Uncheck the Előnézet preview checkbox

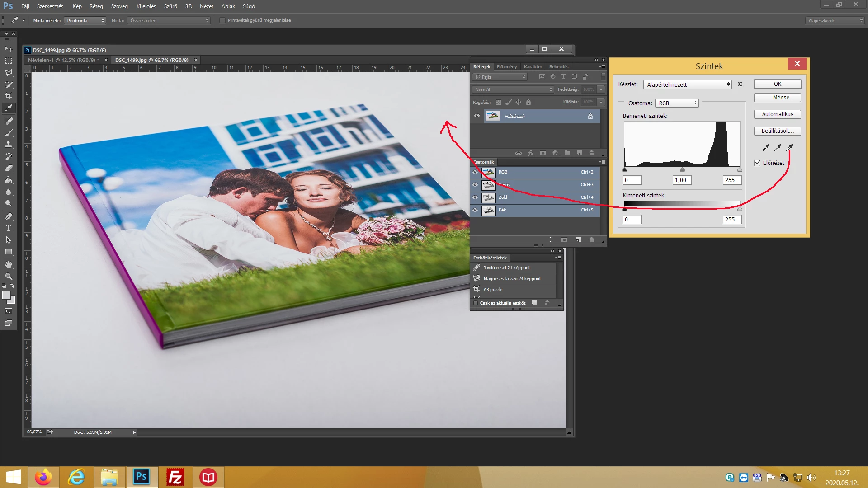[758, 163]
